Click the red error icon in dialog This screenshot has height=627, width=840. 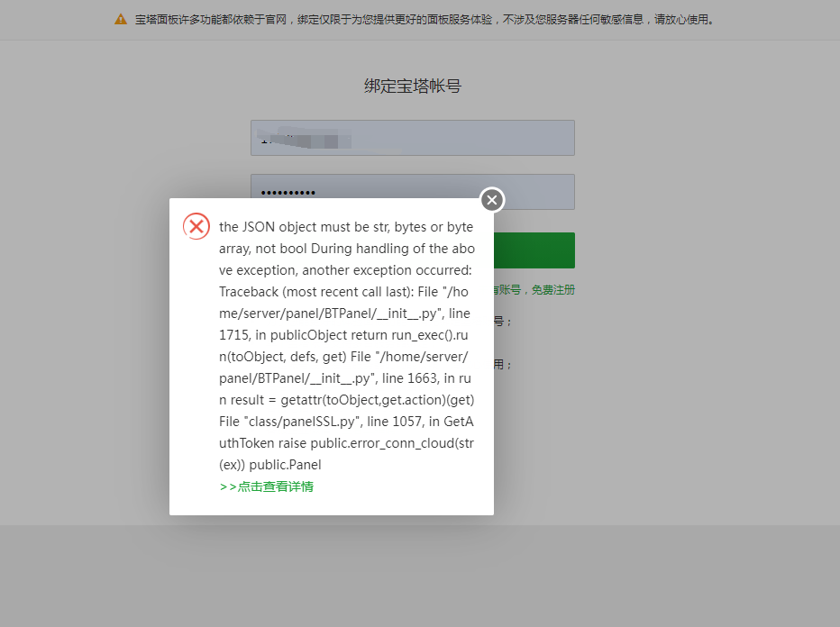click(x=196, y=226)
